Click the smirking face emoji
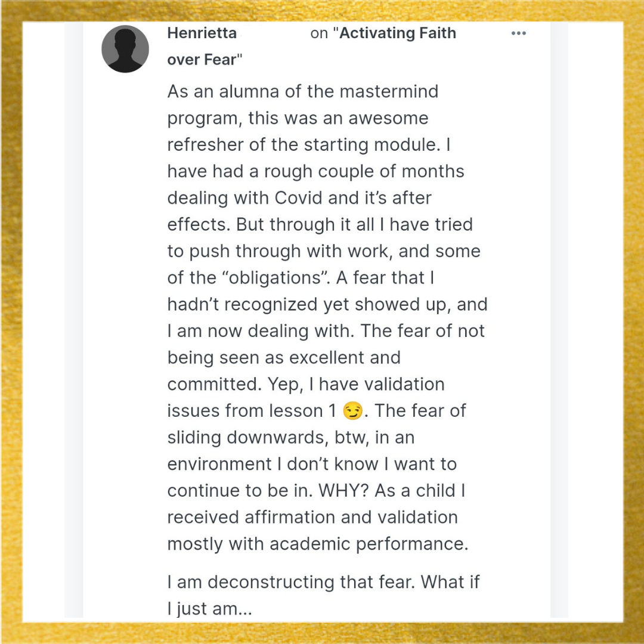The image size is (644, 644). coord(352,411)
